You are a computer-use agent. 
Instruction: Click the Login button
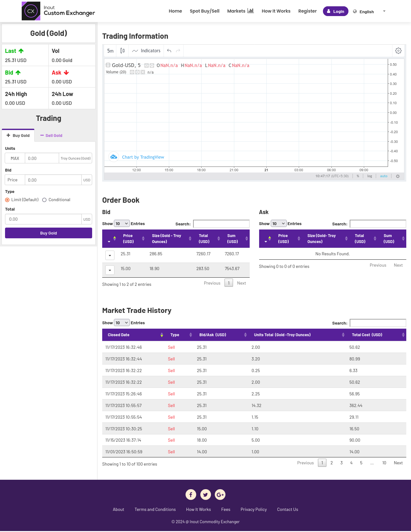[x=336, y=11]
